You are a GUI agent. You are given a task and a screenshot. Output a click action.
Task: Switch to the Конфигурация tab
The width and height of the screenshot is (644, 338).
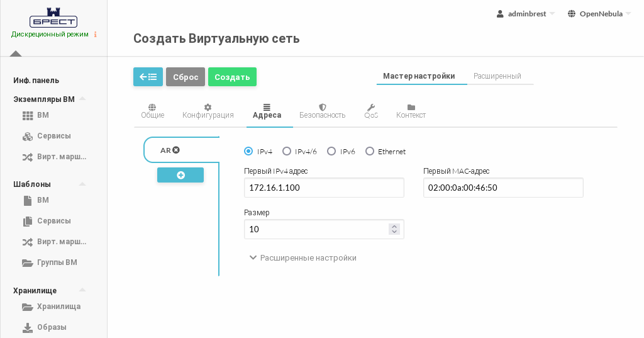(x=208, y=111)
